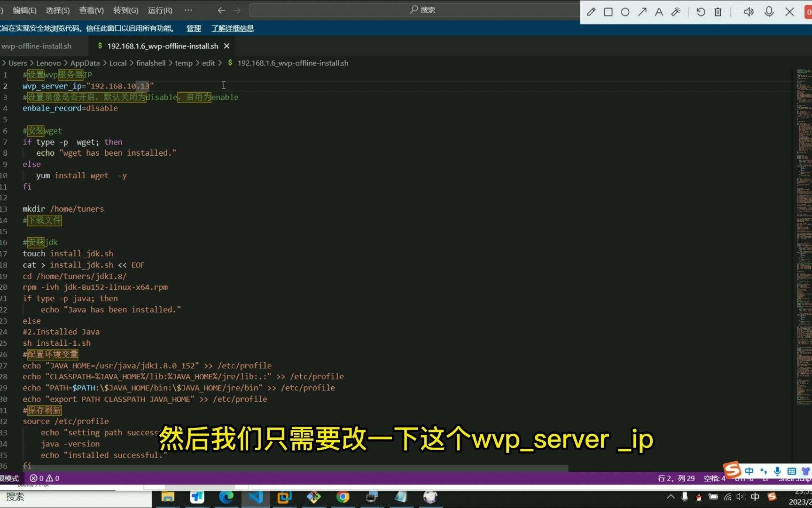Click the 管理 button in the trust banner
This screenshot has height=508, width=812.
(193, 29)
